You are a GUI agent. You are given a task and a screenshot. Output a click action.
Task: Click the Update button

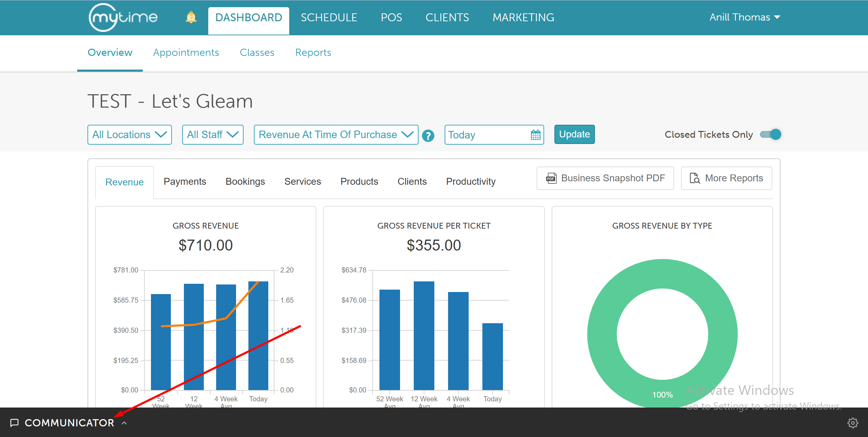click(x=574, y=134)
